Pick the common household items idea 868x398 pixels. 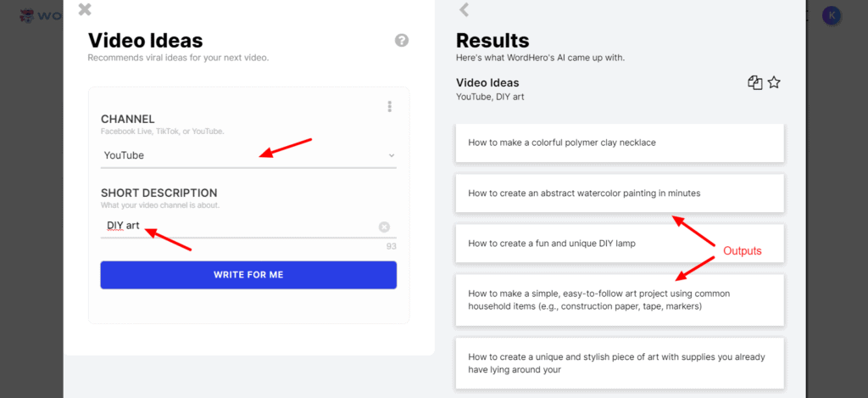coord(620,300)
